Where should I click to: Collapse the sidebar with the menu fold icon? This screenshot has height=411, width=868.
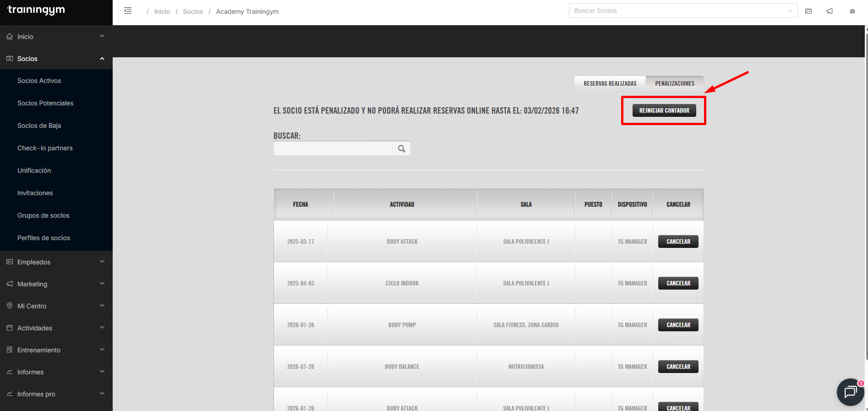tap(128, 11)
